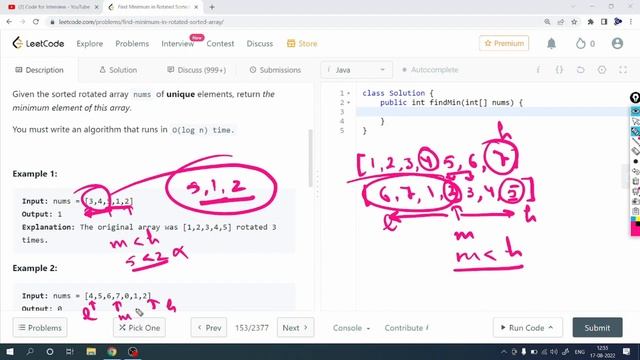The image size is (640, 360).
Task: Visit the Store link
Action: (x=302, y=43)
